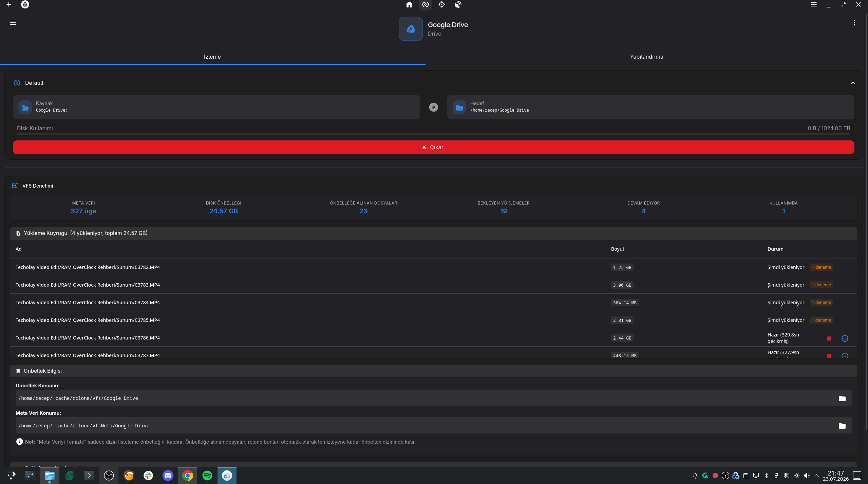Click the red Çıkar unmount button
868x484 pixels.
point(434,147)
